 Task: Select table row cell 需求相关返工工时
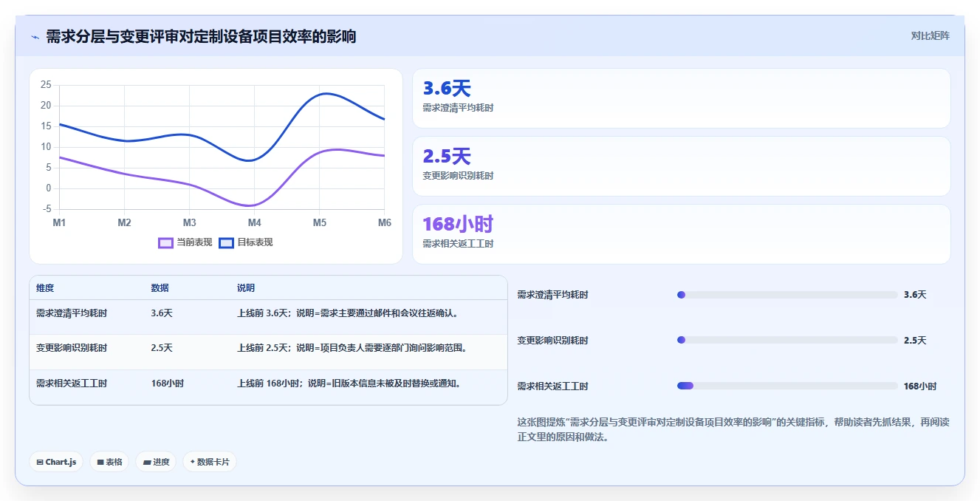click(x=72, y=384)
